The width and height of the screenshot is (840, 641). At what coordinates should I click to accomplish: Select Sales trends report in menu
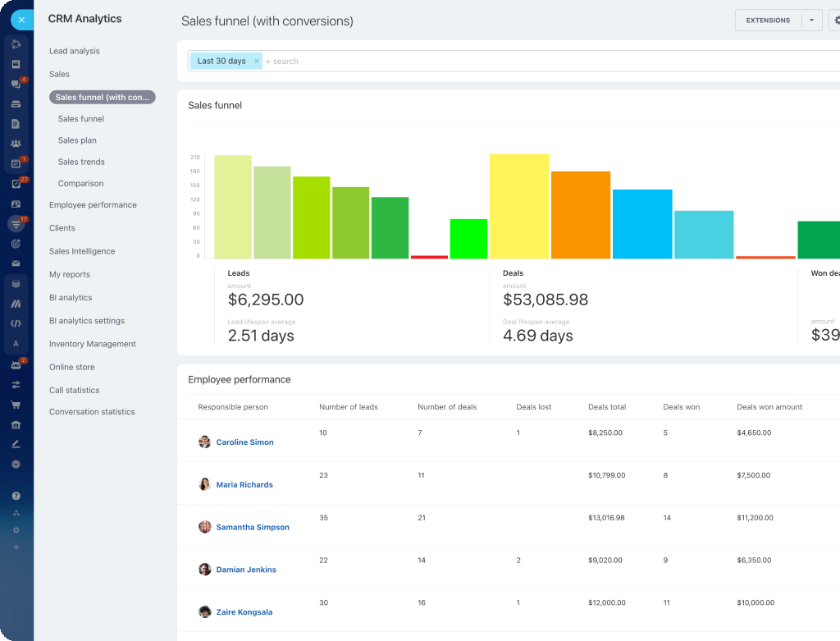81,162
